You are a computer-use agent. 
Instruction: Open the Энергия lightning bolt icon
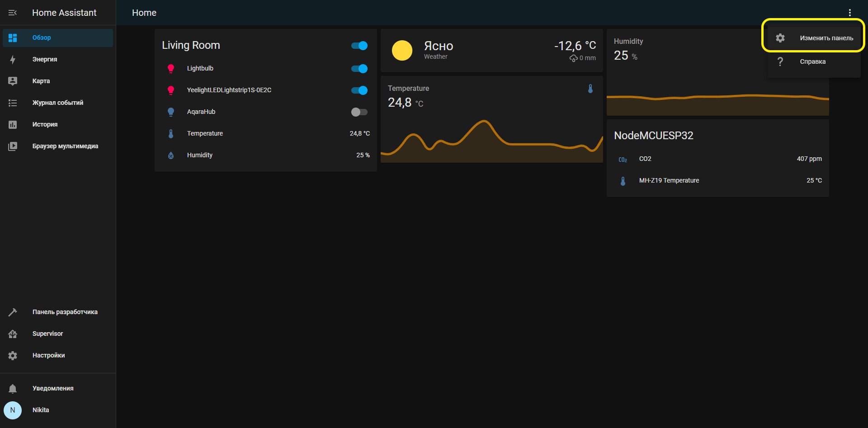pos(13,59)
